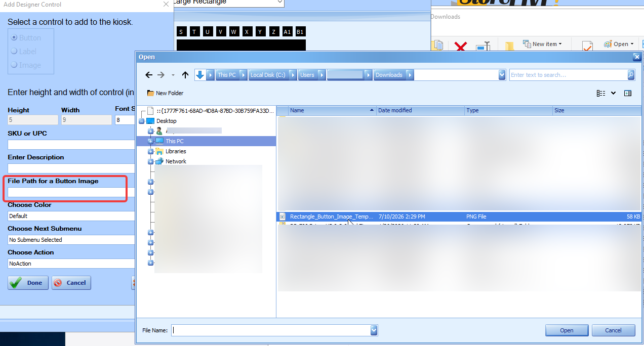This screenshot has height=346, width=644.
Task: Select the 'This PC' tree item
Action: click(x=175, y=141)
